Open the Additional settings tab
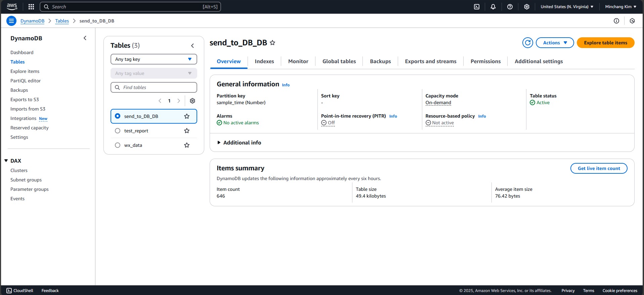 pyautogui.click(x=539, y=61)
